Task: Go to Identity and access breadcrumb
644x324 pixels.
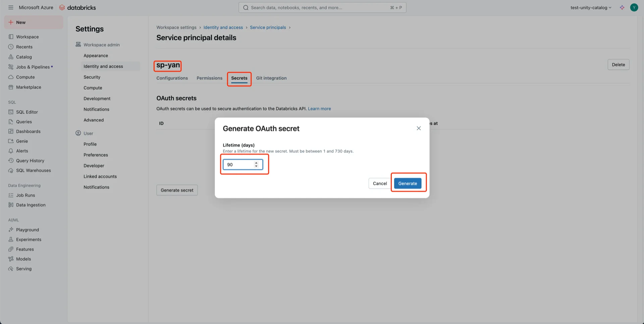Action: [x=223, y=27]
